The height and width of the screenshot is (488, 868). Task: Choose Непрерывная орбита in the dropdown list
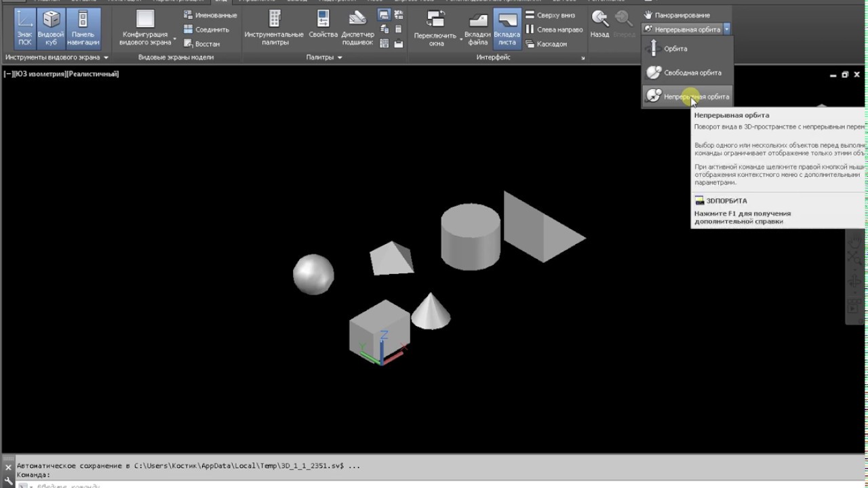point(687,96)
